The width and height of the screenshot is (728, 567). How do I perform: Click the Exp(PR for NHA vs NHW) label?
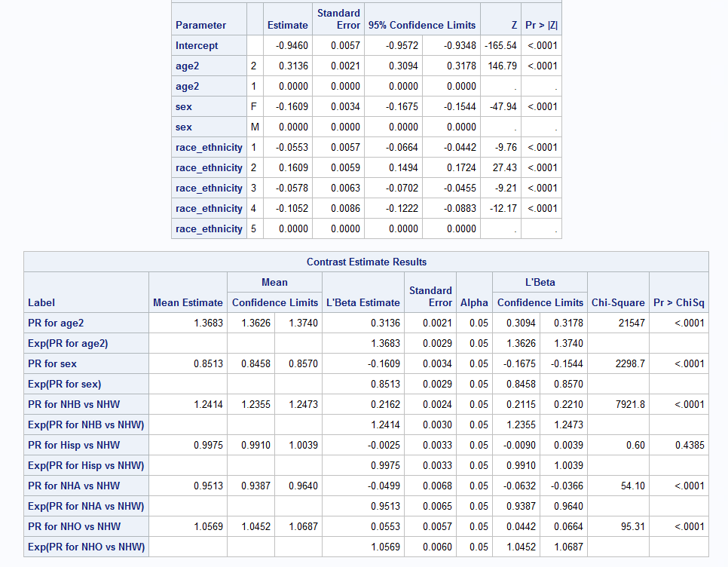coord(85,506)
